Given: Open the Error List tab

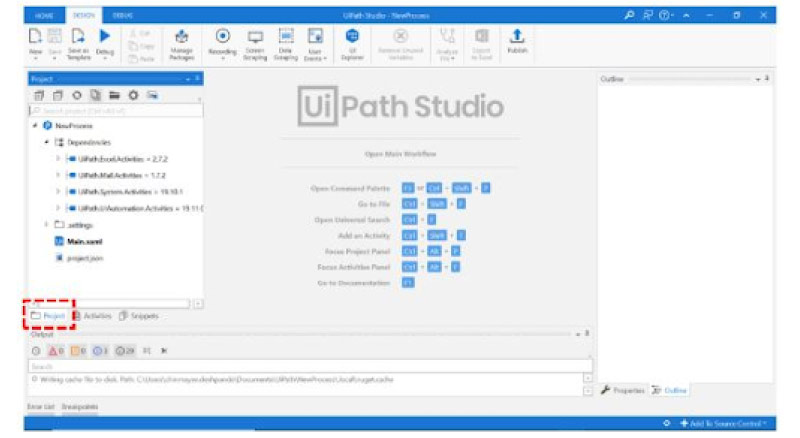Looking at the screenshot, I should pyautogui.click(x=41, y=407).
